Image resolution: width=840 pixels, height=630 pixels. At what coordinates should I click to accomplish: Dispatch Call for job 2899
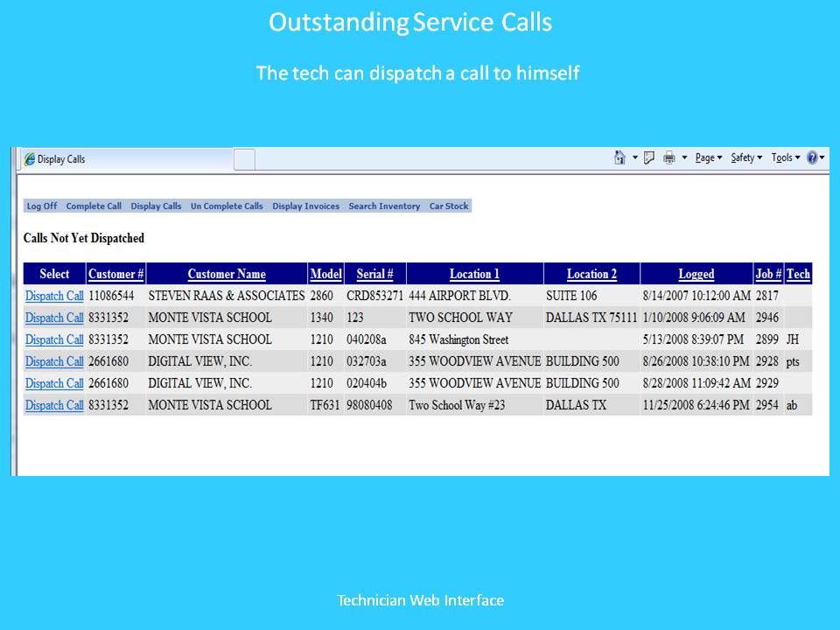coord(54,339)
